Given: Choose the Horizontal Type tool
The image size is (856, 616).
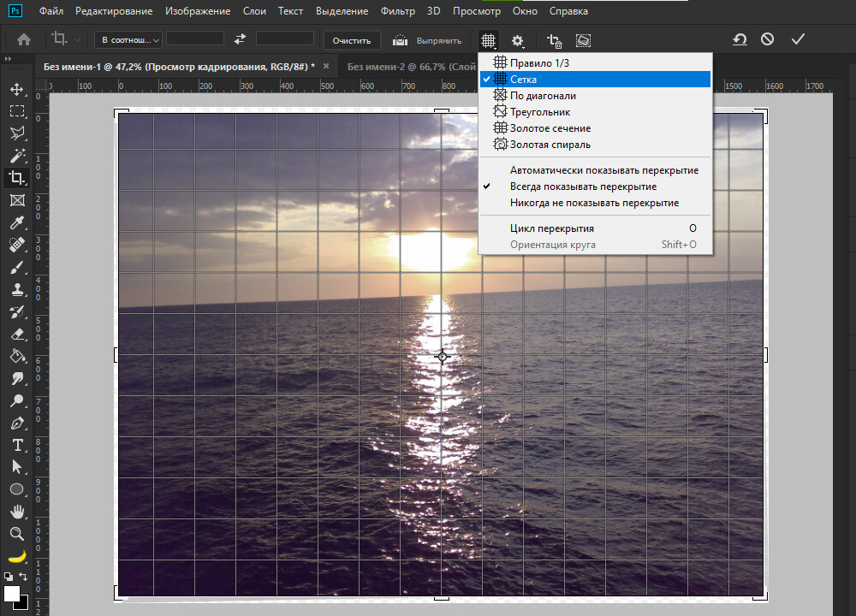Looking at the screenshot, I should point(16,445).
